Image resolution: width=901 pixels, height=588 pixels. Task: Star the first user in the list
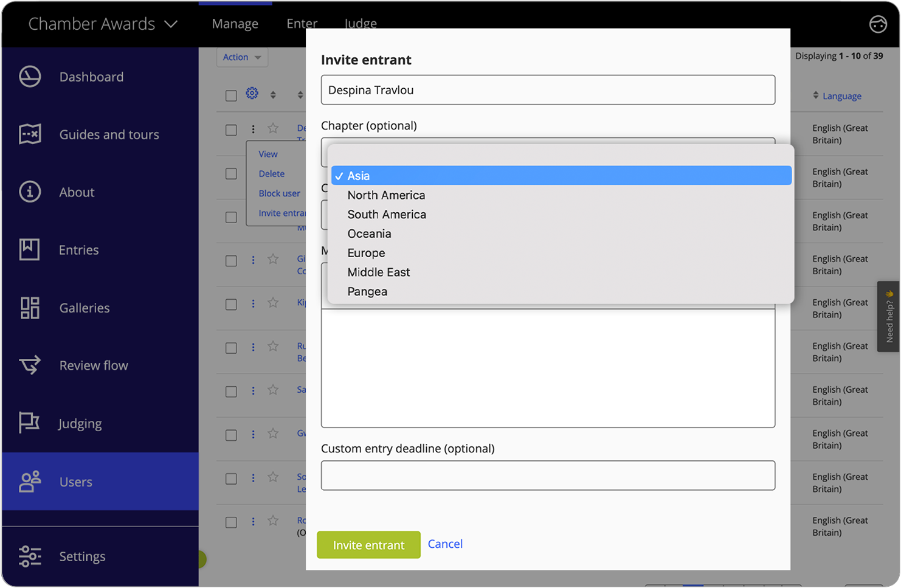[x=272, y=128]
